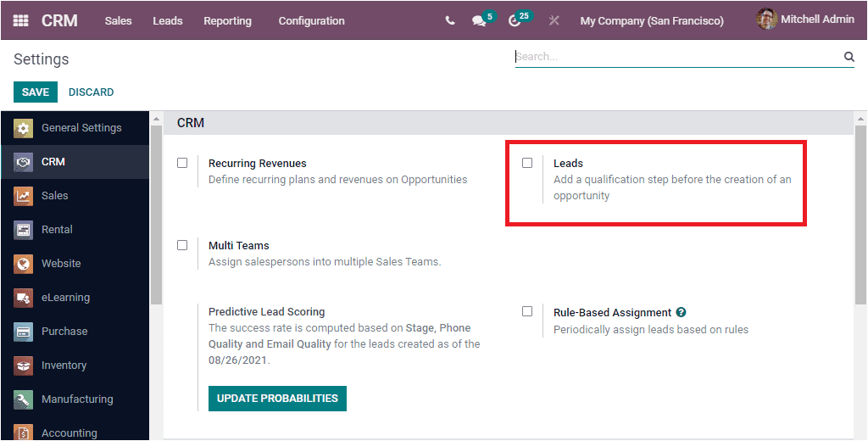Click the Sales chart sidebar icon

coord(23,196)
